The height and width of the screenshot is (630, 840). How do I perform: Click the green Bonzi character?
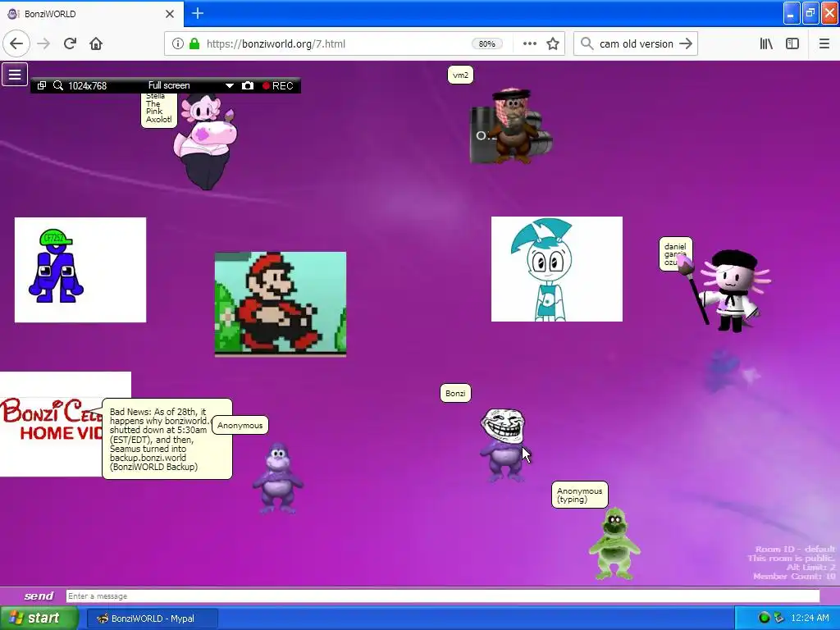coord(614,544)
